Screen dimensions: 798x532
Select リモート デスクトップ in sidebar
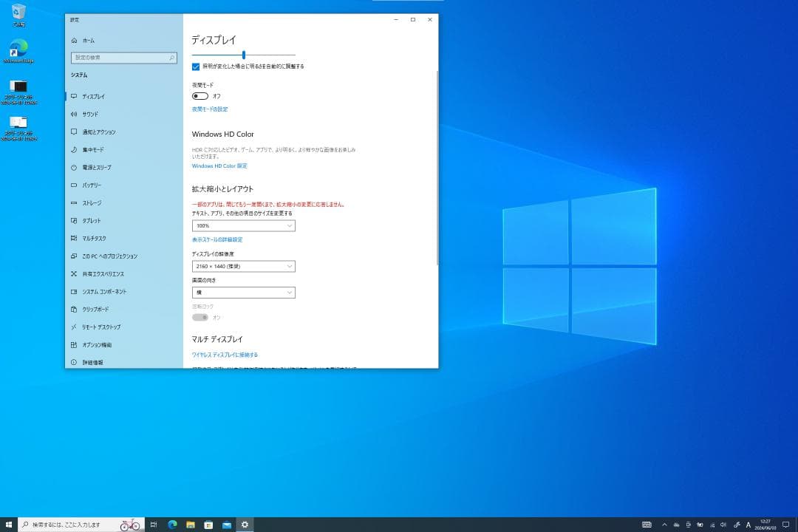tap(124, 327)
